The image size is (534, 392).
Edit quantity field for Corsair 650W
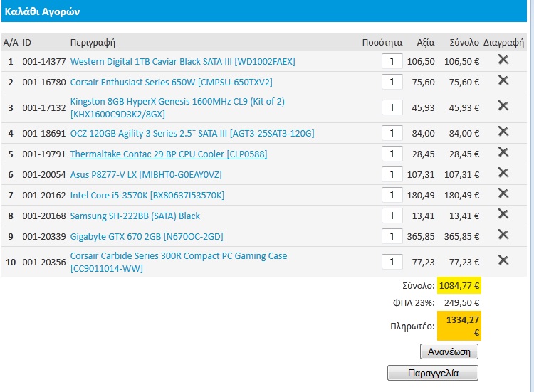click(x=392, y=82)
